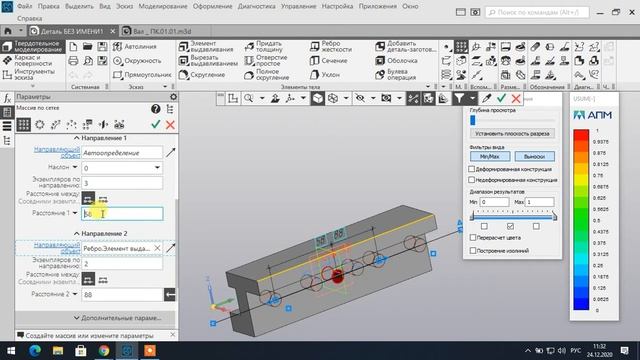The image size is (640, 360).
Task: Click Элемент выдавливания tool
Action: coord(207,47)
